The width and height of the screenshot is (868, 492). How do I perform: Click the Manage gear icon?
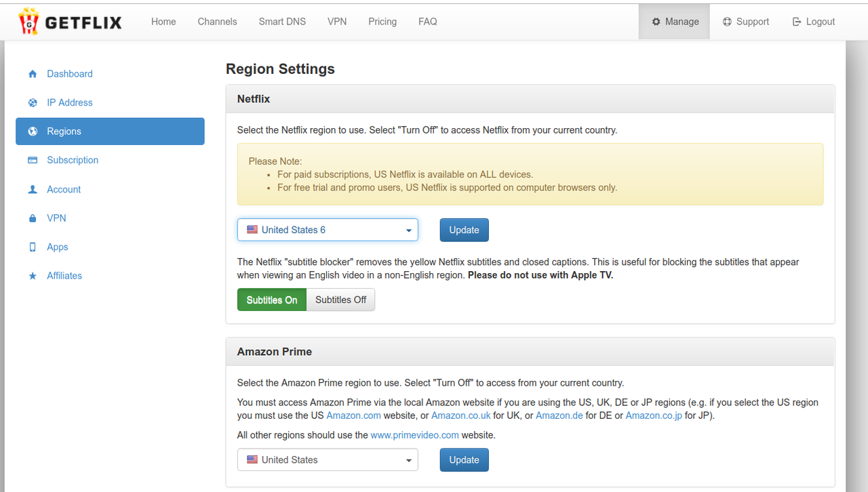[x=656, y=22]
